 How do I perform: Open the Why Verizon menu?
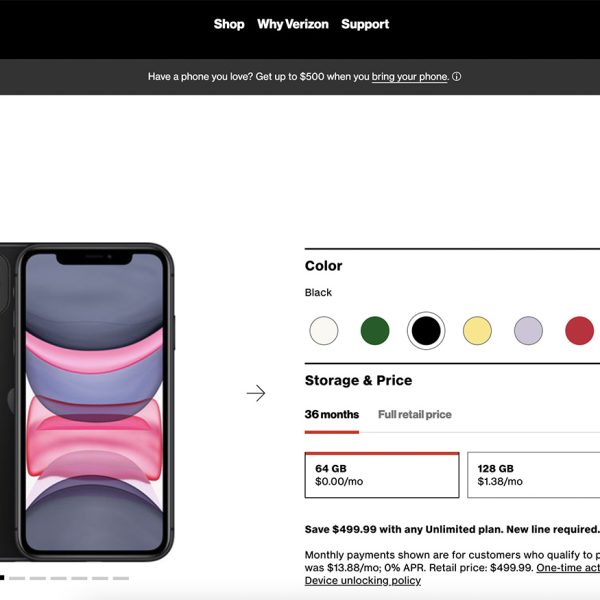tap(293, 24)
